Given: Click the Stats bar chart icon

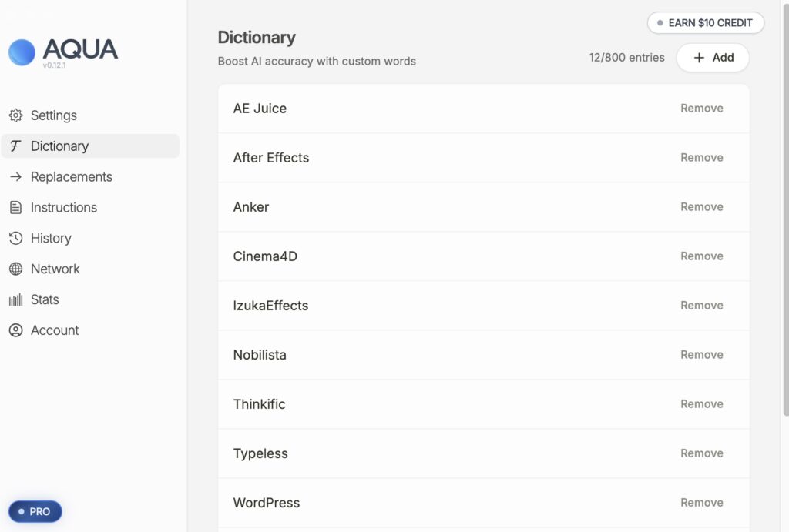Looking at the screenshot, I should (15, 300).
